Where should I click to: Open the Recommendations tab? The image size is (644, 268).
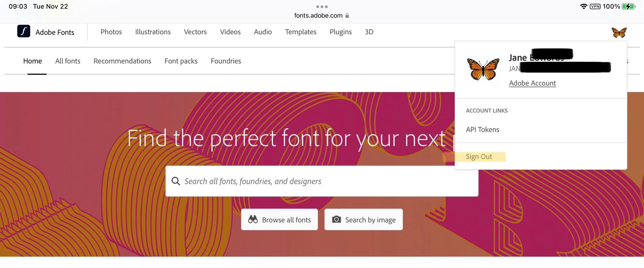coord(122,61)
